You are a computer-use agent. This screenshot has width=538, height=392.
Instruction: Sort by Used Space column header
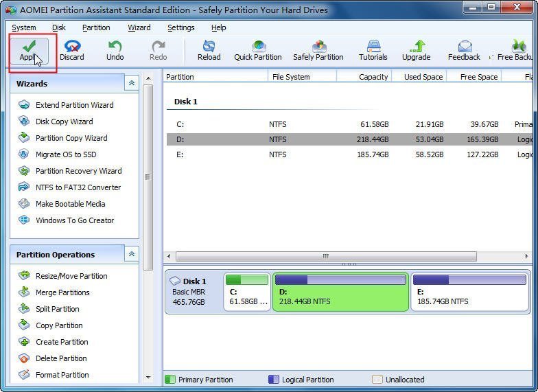(419, 77)
